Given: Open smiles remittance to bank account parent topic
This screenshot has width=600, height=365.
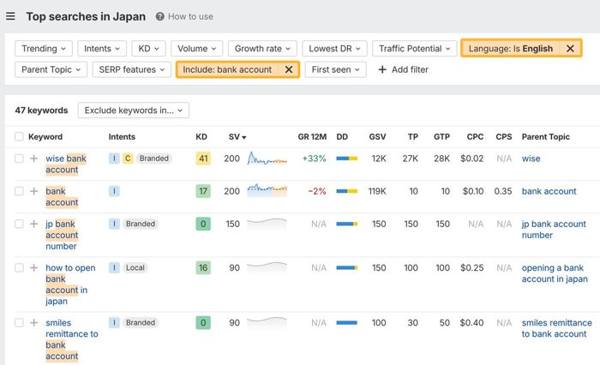Looking at the screenshot, I should [x=557, y=328].
